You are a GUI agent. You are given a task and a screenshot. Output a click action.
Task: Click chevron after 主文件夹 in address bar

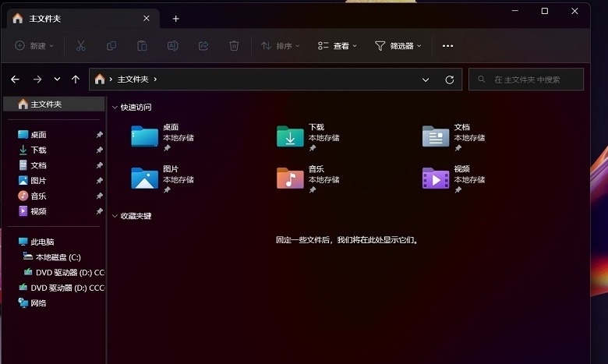point(155,79)
